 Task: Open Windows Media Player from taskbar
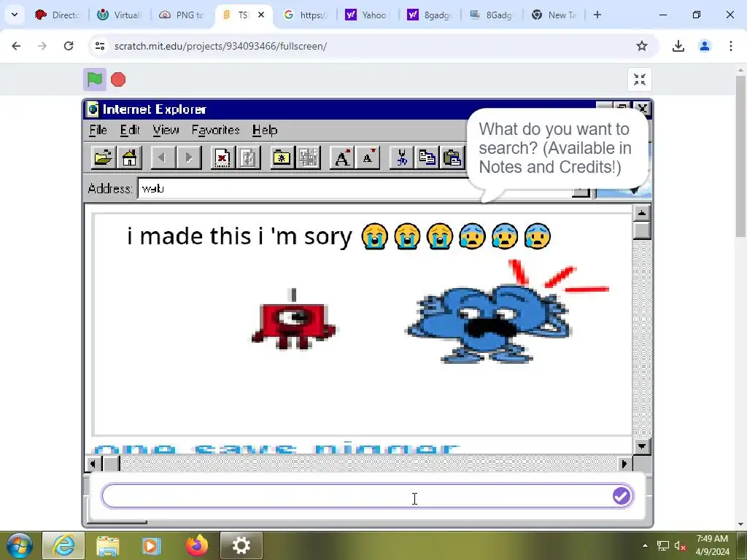point(152,545)
